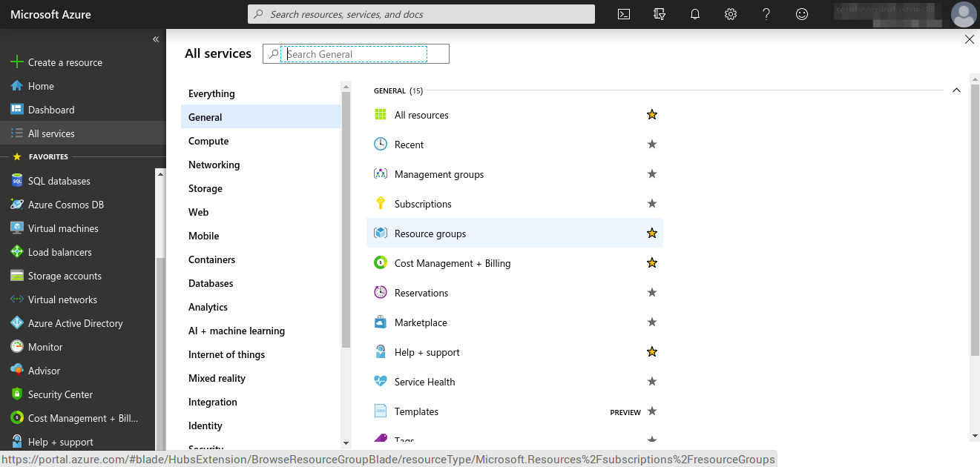Screen dimensions: 980x467
Task: Favorite Service Health with its star
Action: click(x=652, y=382)
